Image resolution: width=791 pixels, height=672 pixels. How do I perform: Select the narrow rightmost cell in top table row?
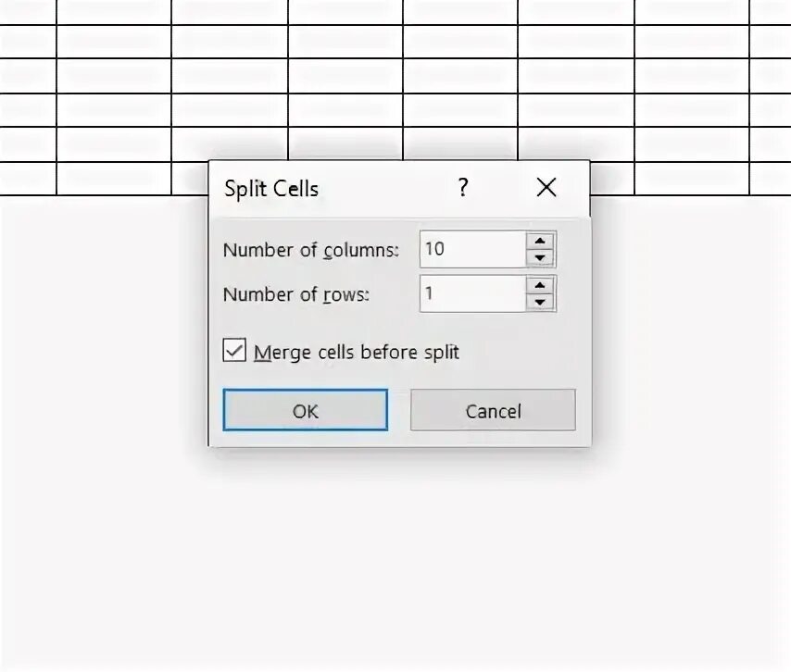769,11
